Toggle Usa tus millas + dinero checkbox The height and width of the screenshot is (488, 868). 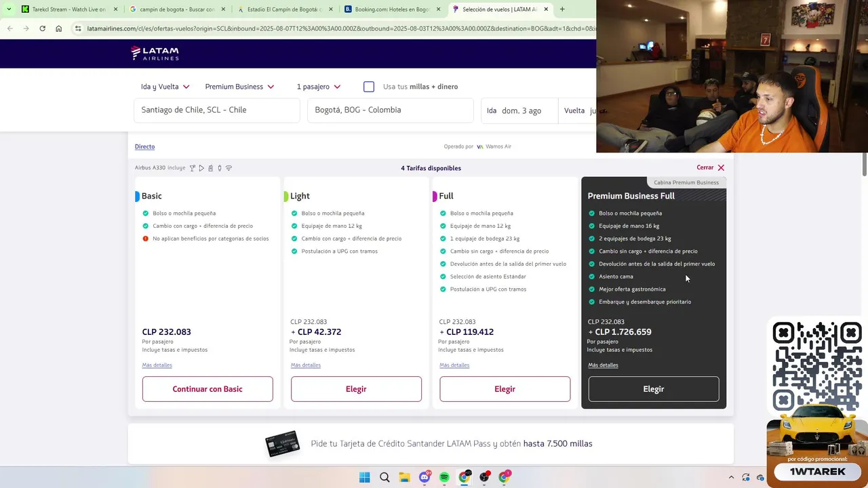(x=369, y=87)
